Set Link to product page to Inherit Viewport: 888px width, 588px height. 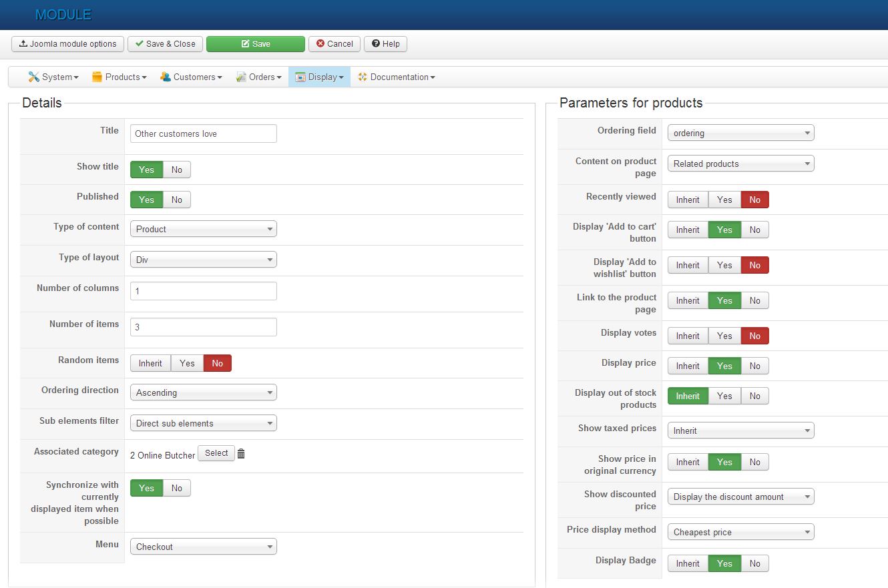tap(688, 300)
